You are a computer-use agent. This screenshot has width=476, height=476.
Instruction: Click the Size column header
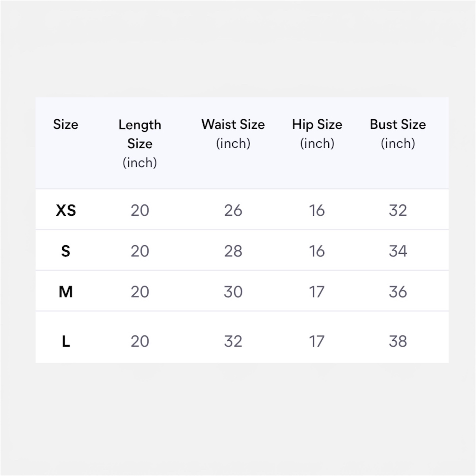(x=65, y=124)
